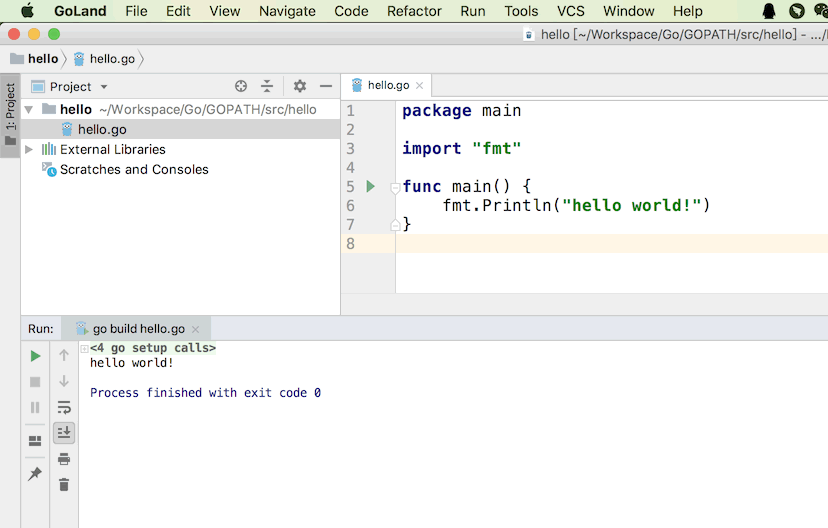This screenshot has width=828, height=528.
Task: Click the Print output icon
Action: click(x=64, y=459)
